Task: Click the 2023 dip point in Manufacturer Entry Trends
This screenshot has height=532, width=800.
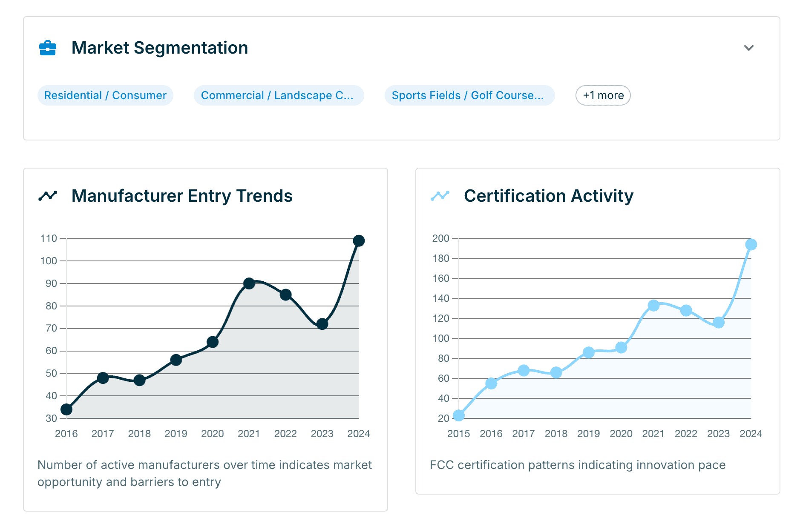Action: pos(322,324)
